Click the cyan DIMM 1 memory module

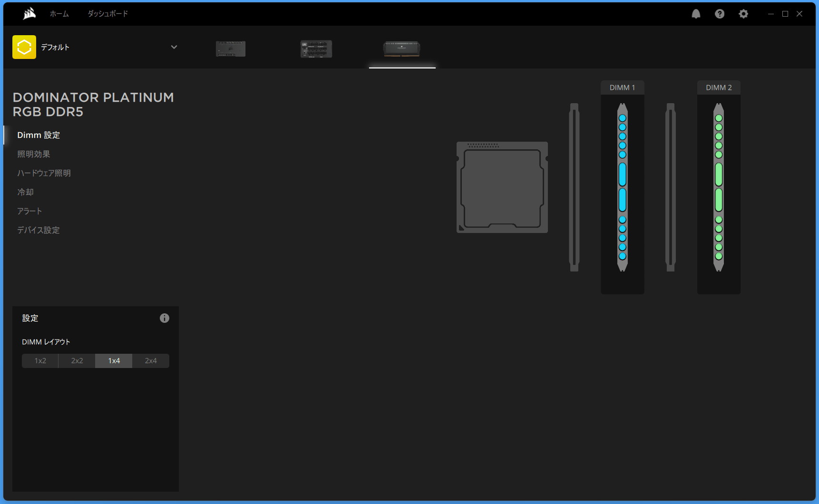tap(623, 187)
